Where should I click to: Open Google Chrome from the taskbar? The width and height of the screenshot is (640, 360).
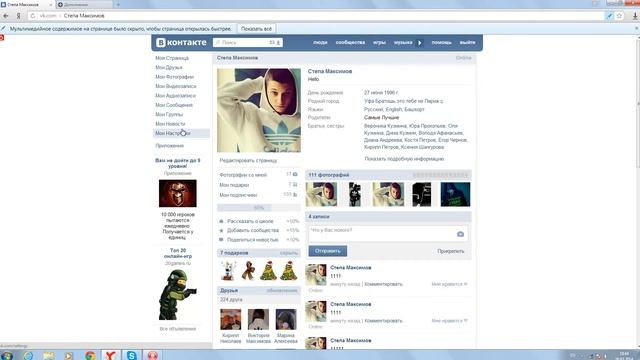pyautogui.click(x=90, y=355)
